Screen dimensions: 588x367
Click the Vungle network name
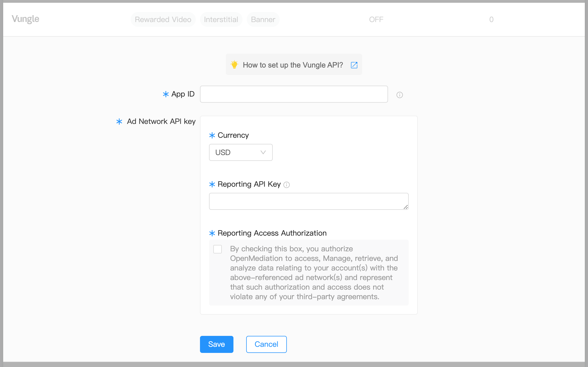click(x=25, y=19)
